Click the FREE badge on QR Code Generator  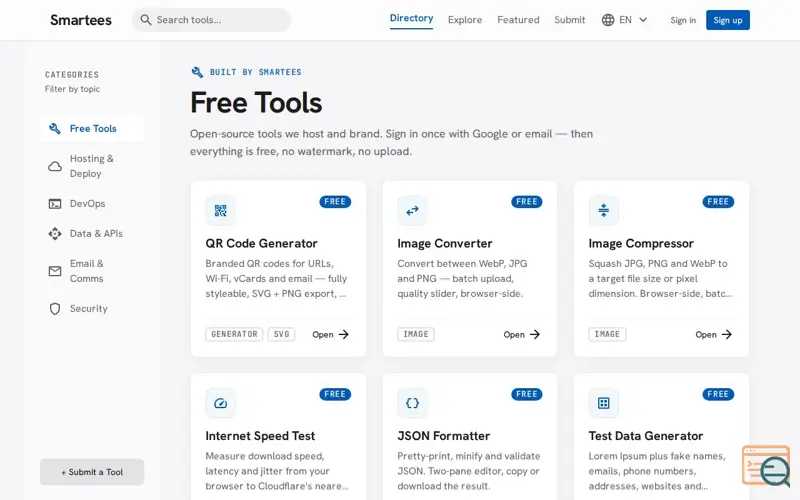coord(335,202)
